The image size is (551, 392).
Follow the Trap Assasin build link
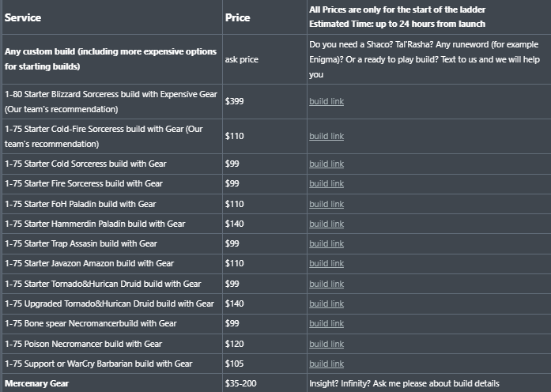(326, 243)
